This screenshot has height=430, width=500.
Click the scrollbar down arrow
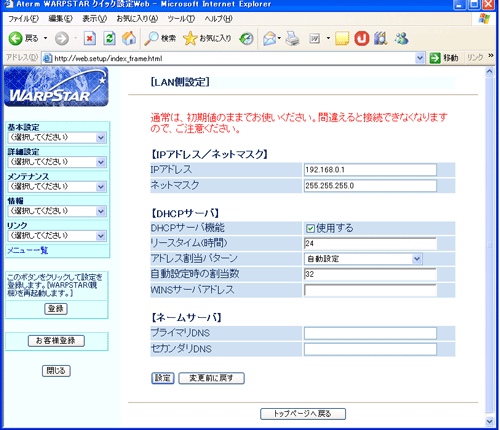pos(489,421)
